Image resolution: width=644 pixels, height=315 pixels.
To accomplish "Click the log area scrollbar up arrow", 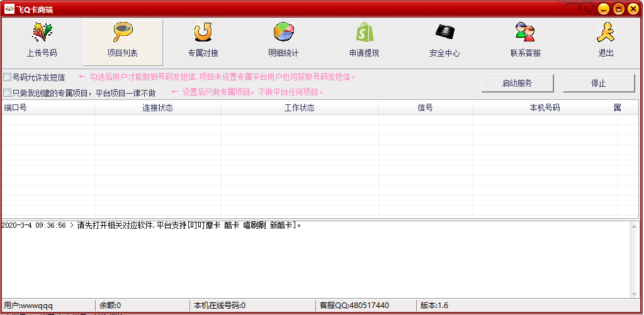I will pyautogui.click(x=634, y=226).
